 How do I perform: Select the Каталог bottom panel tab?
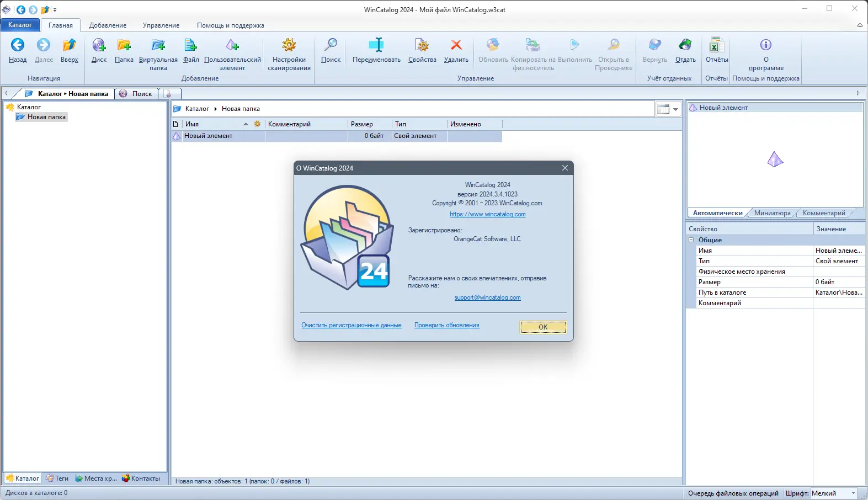(23, 478)
